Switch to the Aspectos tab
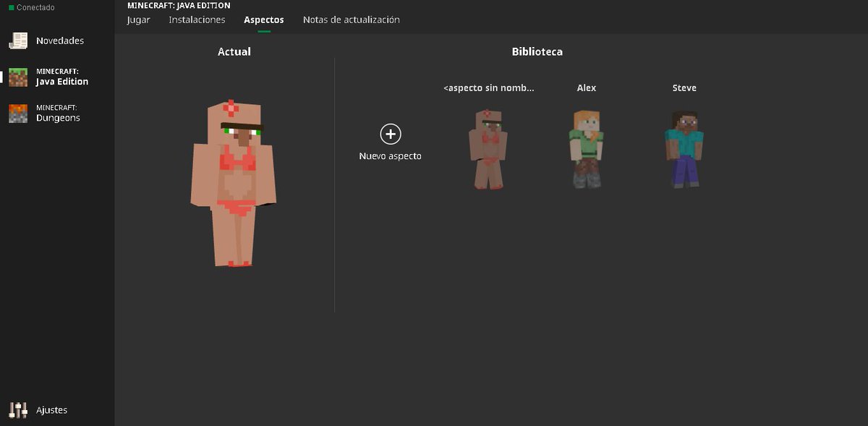 264,20
